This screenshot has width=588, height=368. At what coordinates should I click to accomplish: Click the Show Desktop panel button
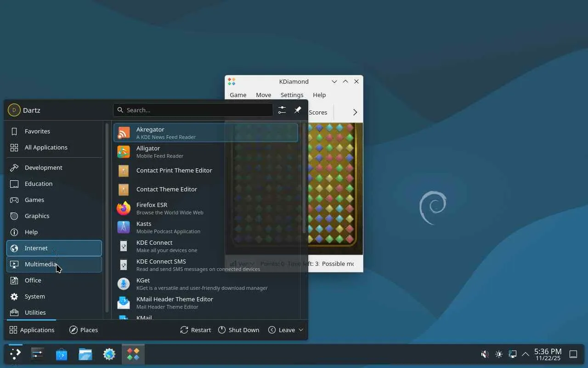coord(573,354)
